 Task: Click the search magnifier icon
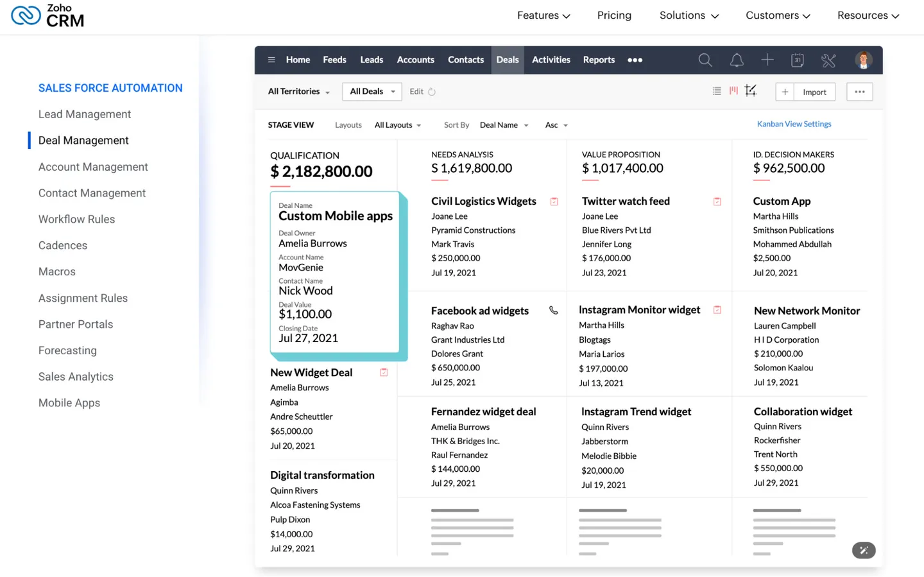pyautogui.click(x=705, y=60)
